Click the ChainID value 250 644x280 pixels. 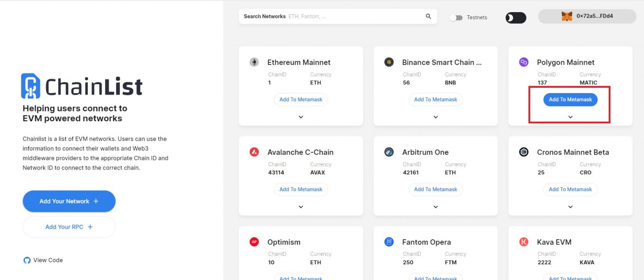pyautogui.click(x=408, y=262)
